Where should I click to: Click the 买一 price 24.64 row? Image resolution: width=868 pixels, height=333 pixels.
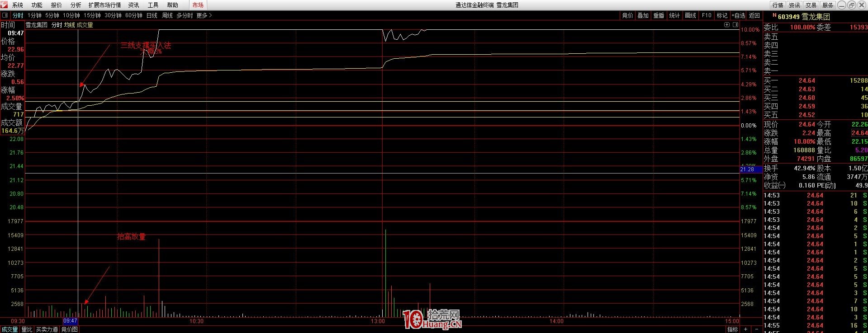(816, 80)
